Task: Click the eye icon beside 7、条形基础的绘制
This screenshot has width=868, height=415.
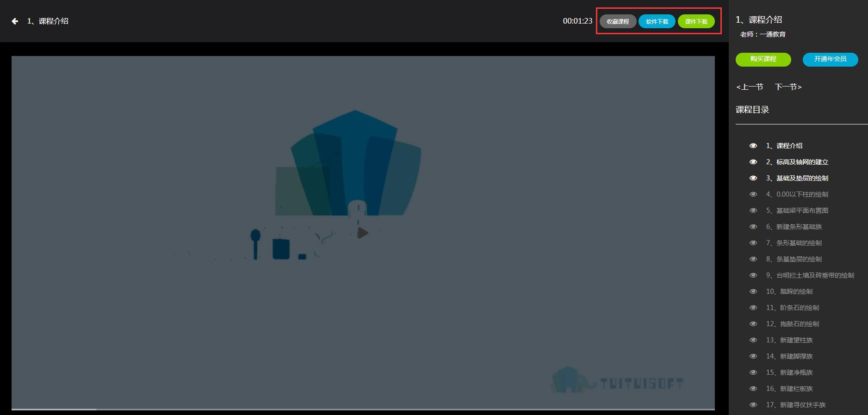Action: point(753,243)
